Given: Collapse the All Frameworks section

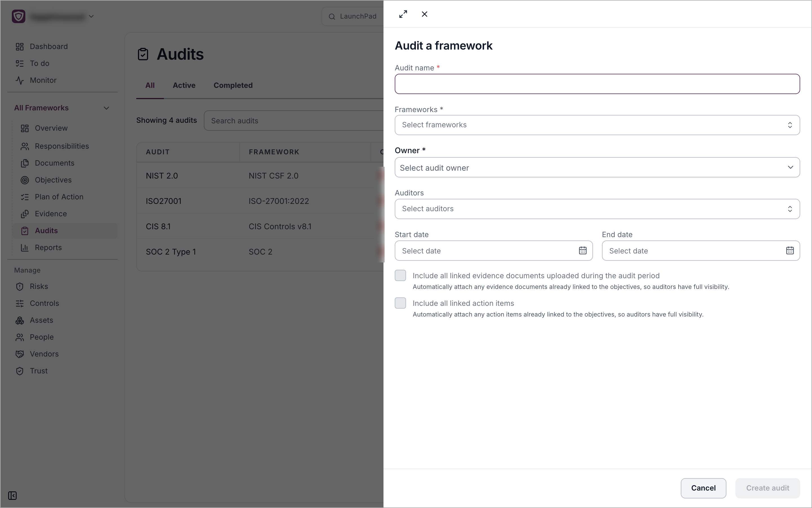Looking at the screenshot, I should 106,108.
